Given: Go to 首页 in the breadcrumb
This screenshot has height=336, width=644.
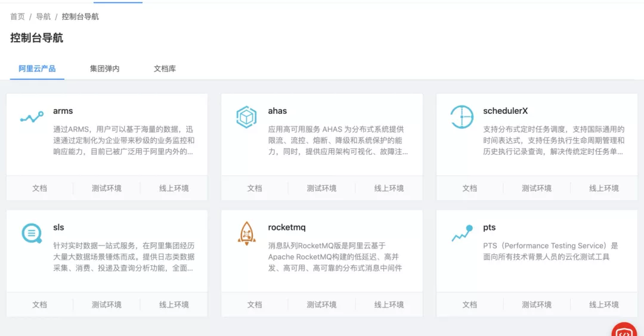Looking at the screenshot, I should [x=17, y=17].
